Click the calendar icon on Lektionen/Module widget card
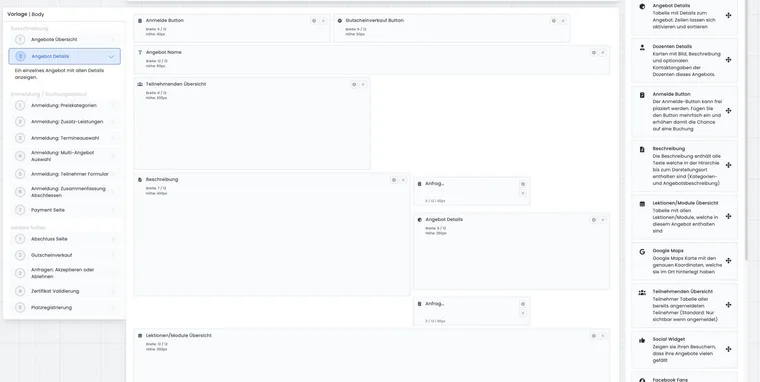 tap(642, 204)
